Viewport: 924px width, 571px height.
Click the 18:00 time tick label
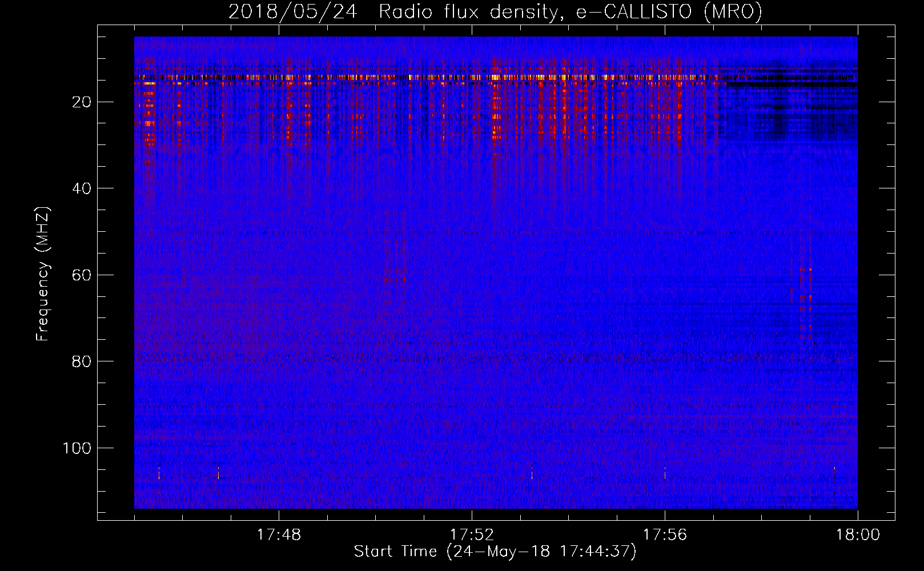[858, 535]
